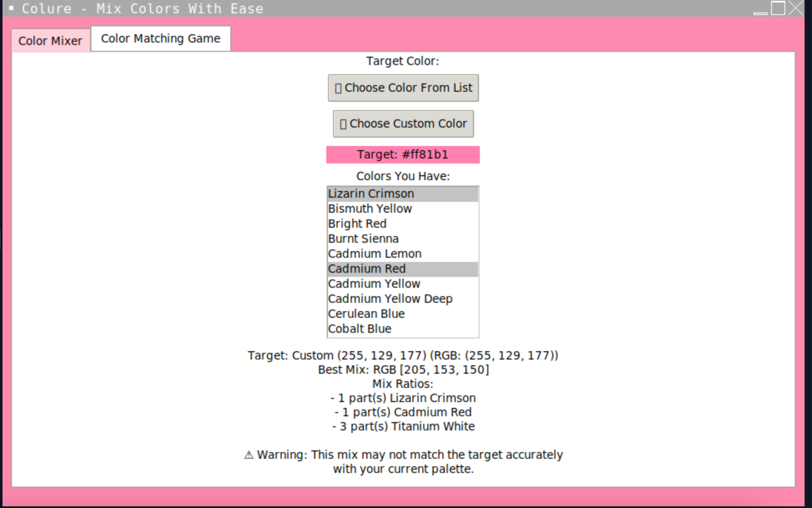
Task: Click the icon on Choose Color From List
Action: (338, 88)
